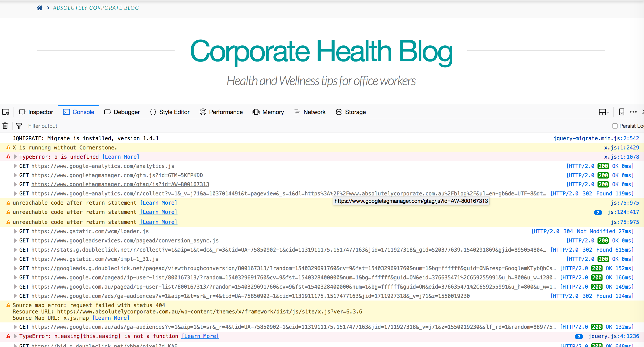Expand the n.easing TypeError entry

click(15, 336)
